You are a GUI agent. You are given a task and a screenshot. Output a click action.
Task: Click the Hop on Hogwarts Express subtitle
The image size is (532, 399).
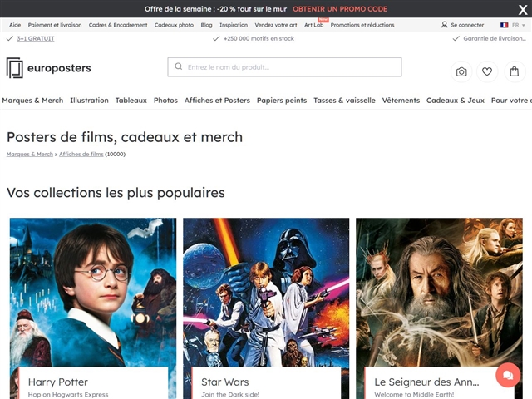(68, 394)
